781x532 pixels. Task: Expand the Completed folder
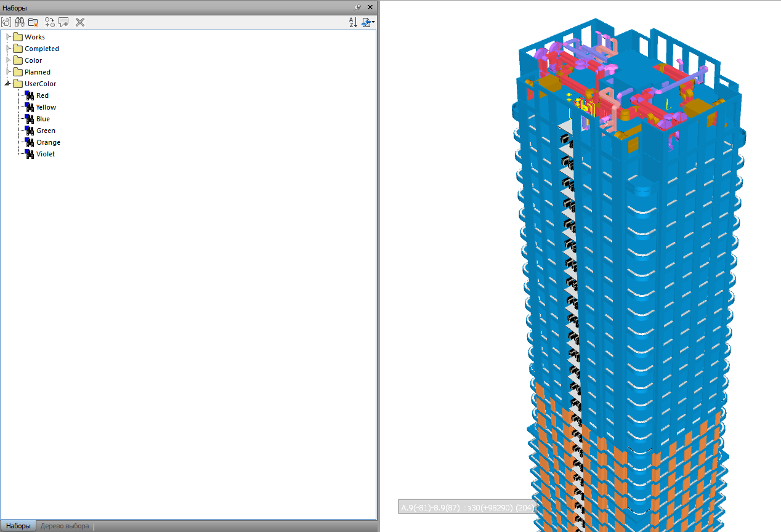(x=8, y=49)
